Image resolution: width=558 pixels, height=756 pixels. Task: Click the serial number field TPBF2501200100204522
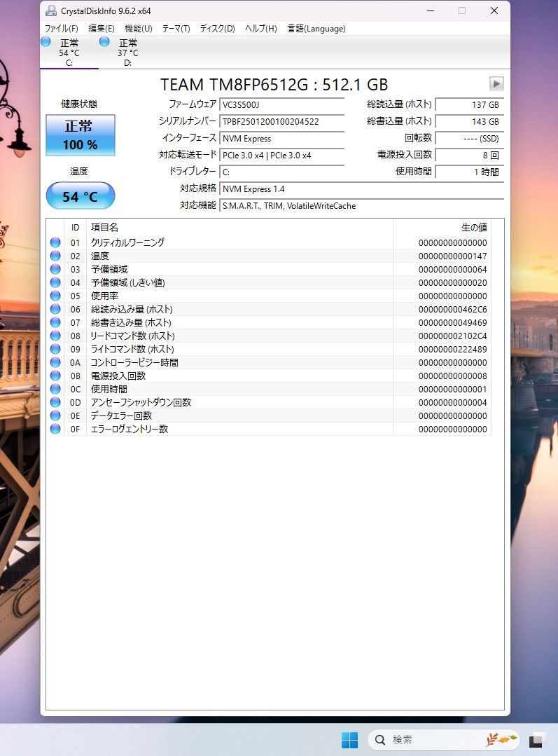282,121
